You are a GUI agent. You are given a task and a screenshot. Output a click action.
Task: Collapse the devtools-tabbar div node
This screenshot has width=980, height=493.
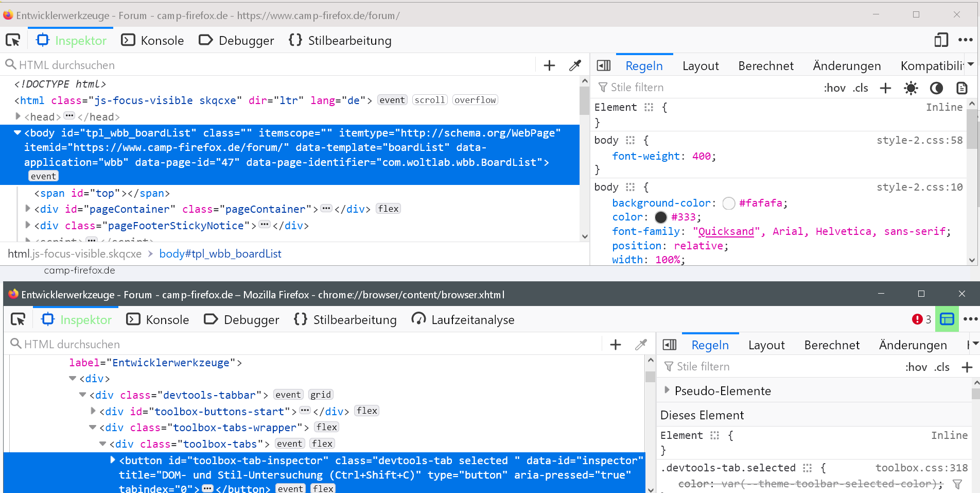(x=82, y=395)
